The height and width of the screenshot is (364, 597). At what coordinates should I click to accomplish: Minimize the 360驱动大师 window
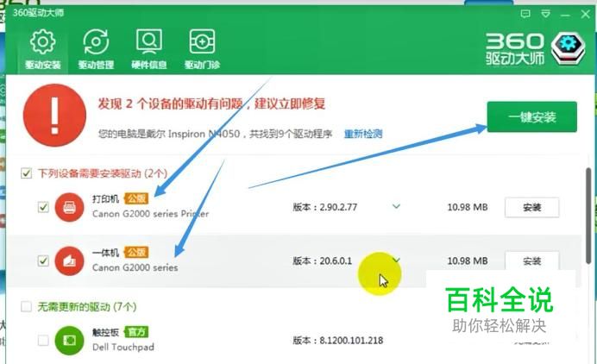(x=565, y=15)
